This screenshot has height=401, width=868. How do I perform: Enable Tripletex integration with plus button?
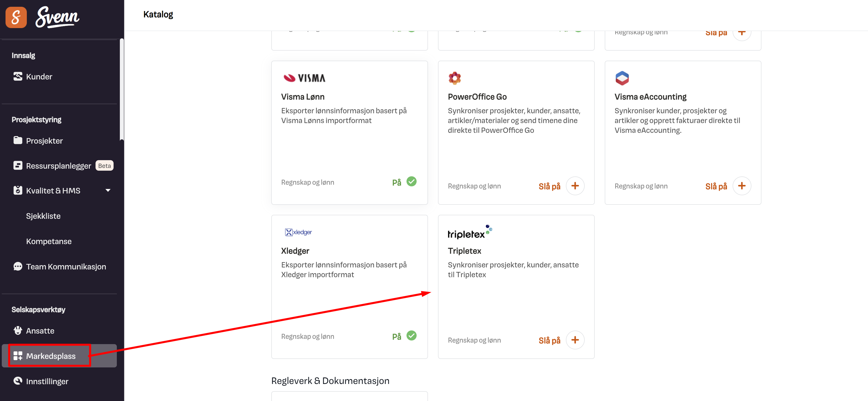(x=575, y=340)
